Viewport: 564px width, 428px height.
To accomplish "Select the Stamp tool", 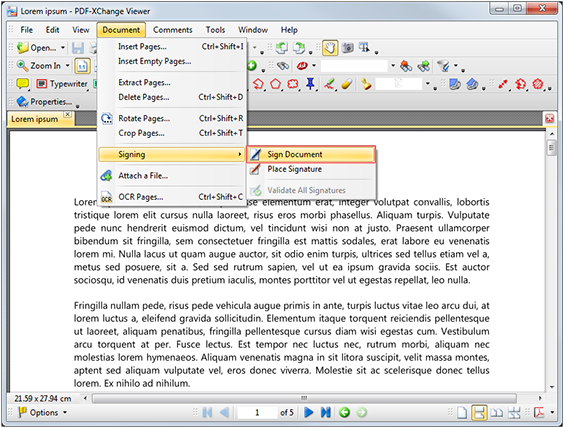I will [366, 84].
